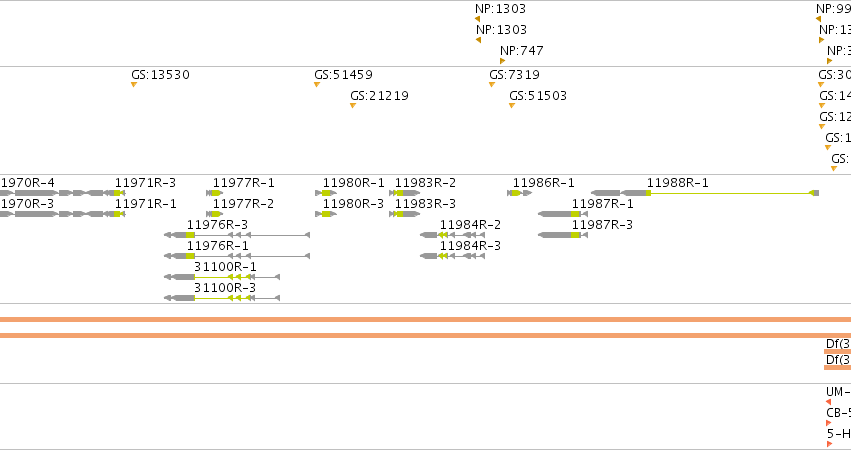Click the 11983R-3 transcript model
This screenshot has width=851, height=450.
(404, 214)
